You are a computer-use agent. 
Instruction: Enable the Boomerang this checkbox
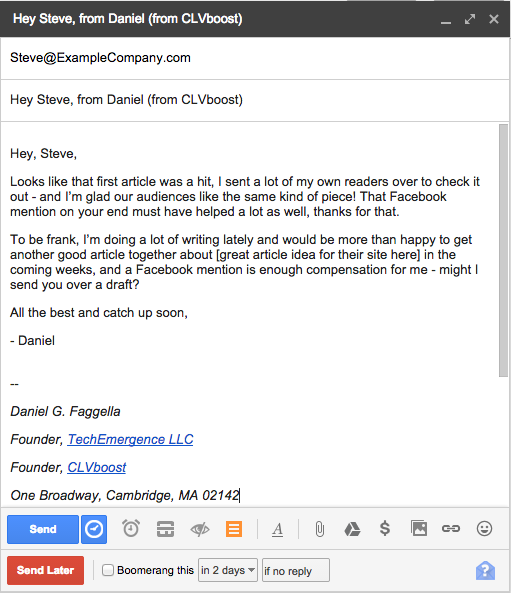click(x=108, y=570)
